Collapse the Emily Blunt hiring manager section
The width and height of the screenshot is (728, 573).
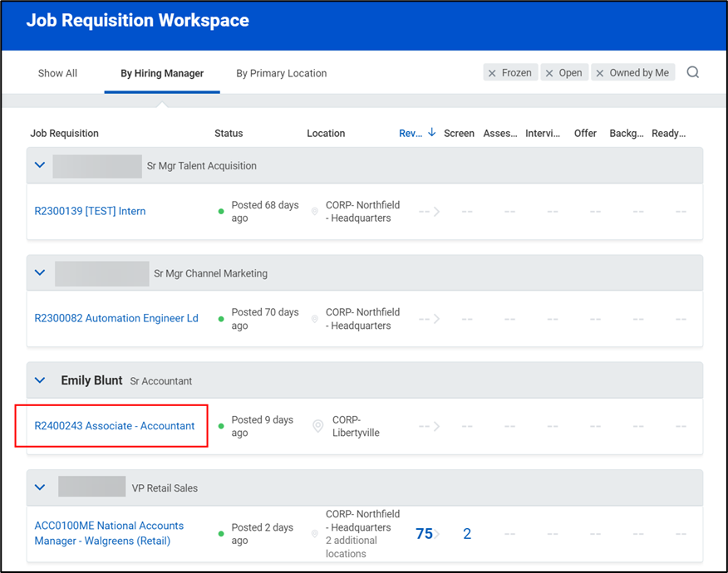[39, 380]
